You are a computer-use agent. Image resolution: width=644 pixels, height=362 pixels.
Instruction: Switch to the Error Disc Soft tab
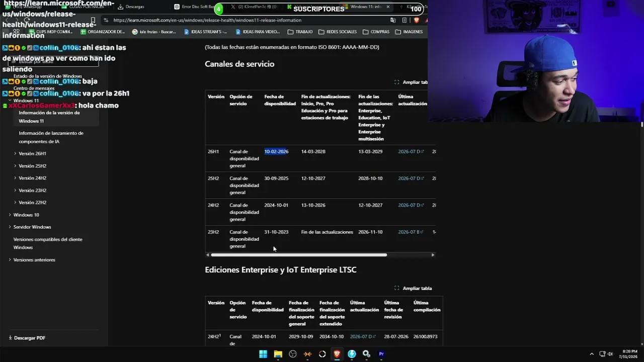pyautogui.click(x=195, y=7)
